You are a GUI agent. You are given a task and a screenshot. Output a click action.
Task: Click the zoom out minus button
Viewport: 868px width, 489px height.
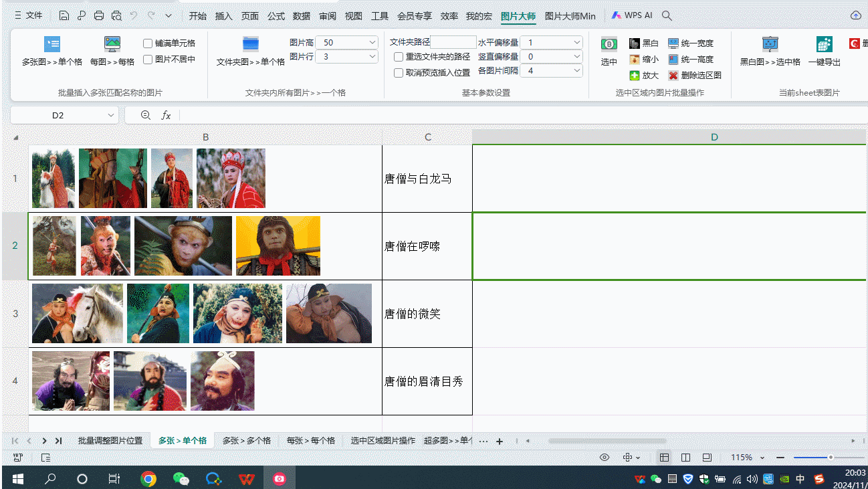tap(780, 458)
